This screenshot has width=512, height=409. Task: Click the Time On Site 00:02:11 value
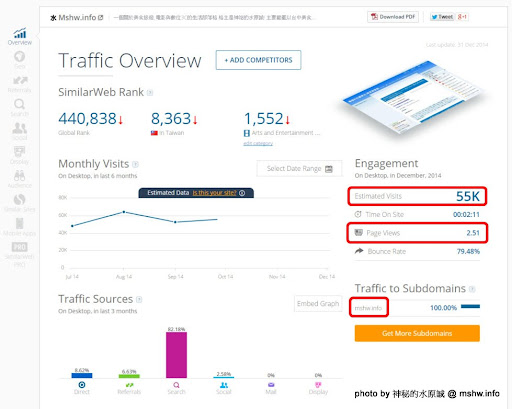pyautogui.click(x=466, y=215)
